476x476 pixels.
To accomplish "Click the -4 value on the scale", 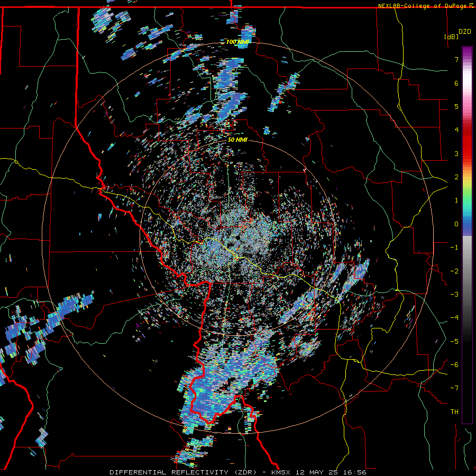I will point(454,318).
